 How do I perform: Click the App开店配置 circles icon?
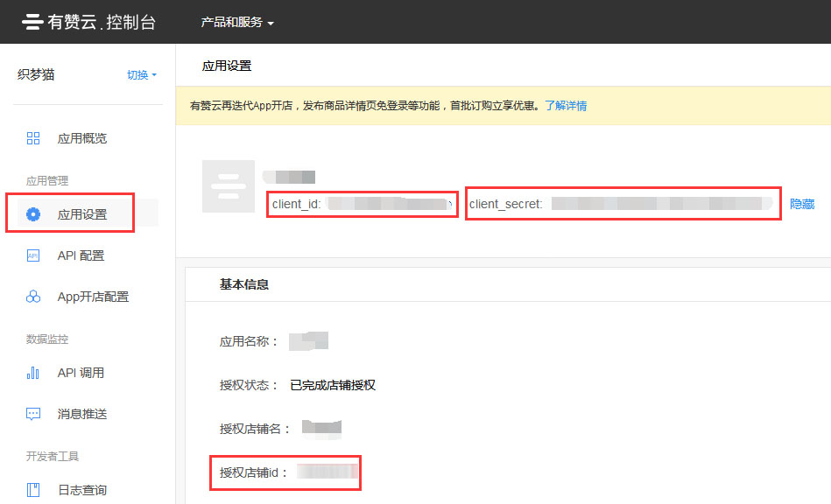click(x=33, y=297)
